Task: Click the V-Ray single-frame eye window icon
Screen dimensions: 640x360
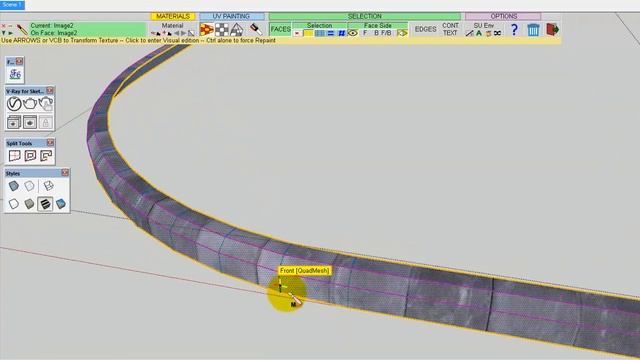Action: (x=30, y=122)
